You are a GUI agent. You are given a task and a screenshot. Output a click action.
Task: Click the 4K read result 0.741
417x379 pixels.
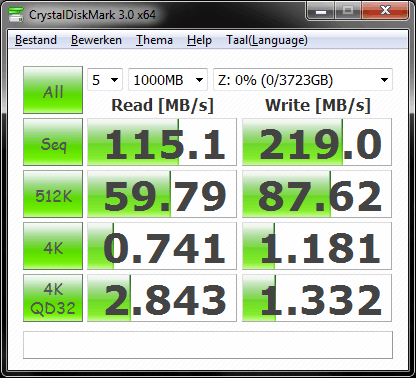click(x=162, y=246)
